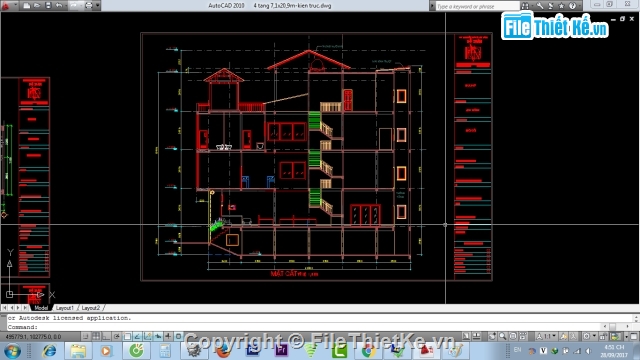Switch to the Layout1 tab
Viewport: 640px width, 360px height.
click(64, 308)
